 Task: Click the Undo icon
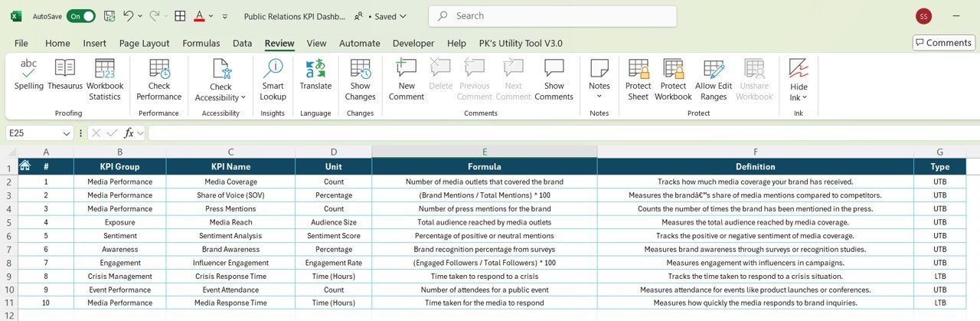tap(129, 15)
